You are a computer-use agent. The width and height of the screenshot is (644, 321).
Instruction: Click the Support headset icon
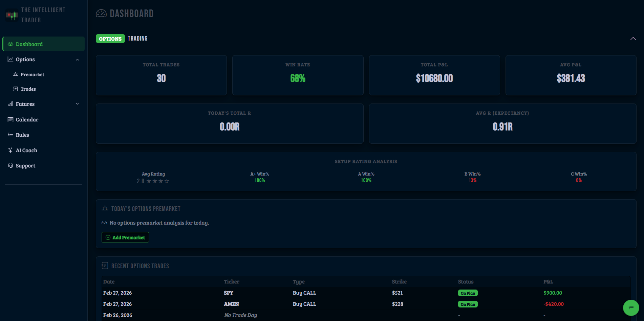click(x=10, y=165)
